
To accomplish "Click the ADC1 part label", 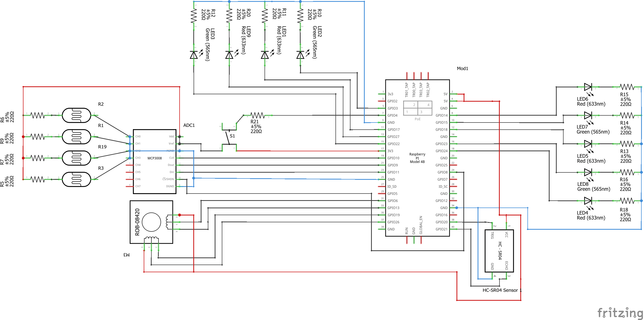I will (189, 125).
